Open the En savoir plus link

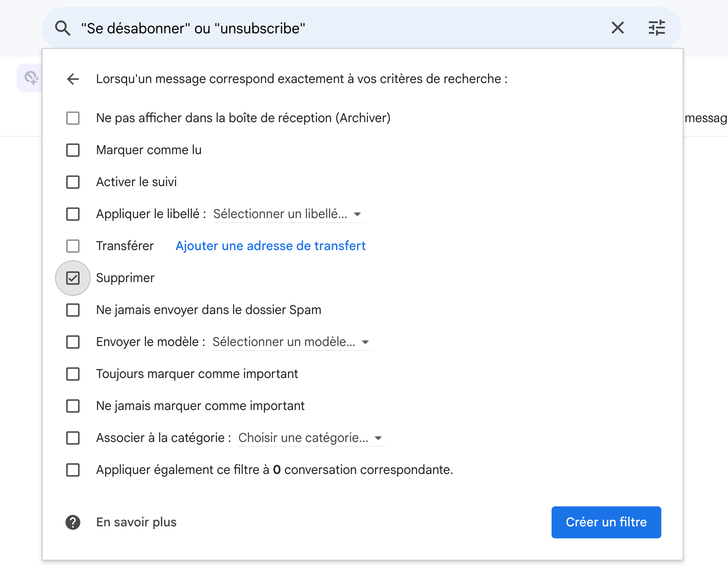(136, 522)
